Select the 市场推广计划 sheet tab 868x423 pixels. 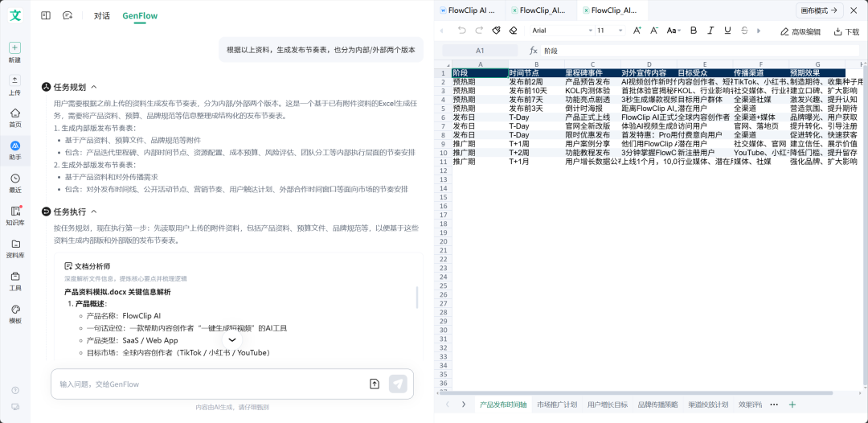[x=557, y=405]
